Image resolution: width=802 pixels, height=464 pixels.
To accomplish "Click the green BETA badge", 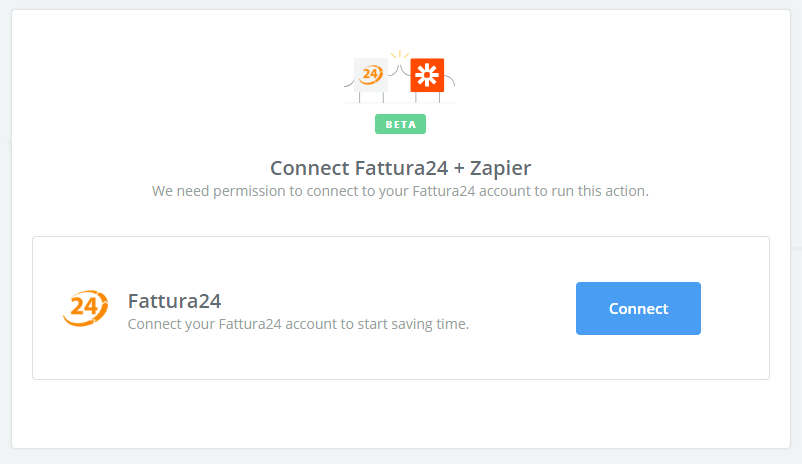I will 400,124.
